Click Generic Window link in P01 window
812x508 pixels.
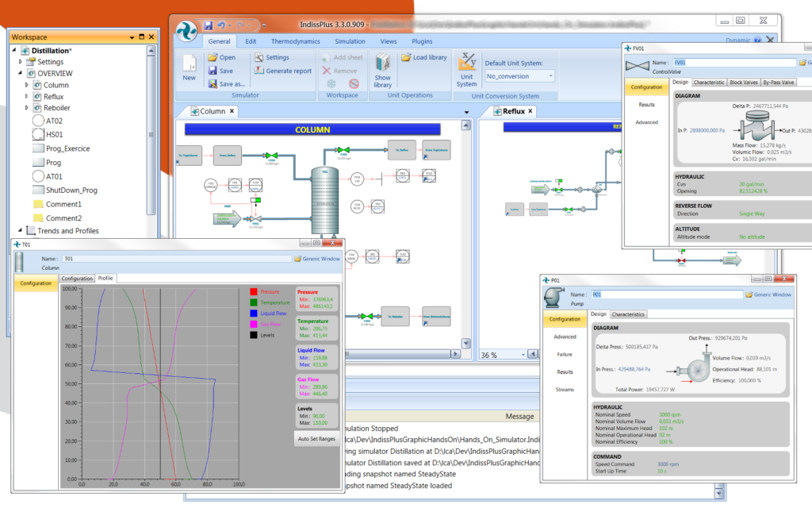771,294
